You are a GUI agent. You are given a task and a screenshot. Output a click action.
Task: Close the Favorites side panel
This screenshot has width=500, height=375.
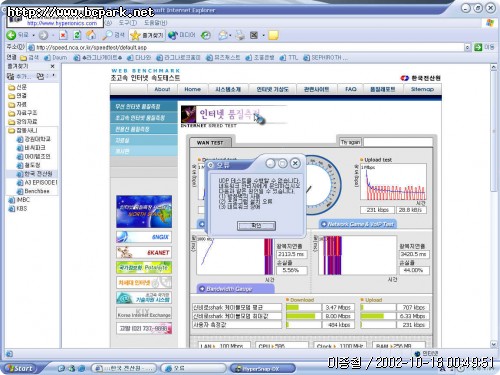point(52,66)
